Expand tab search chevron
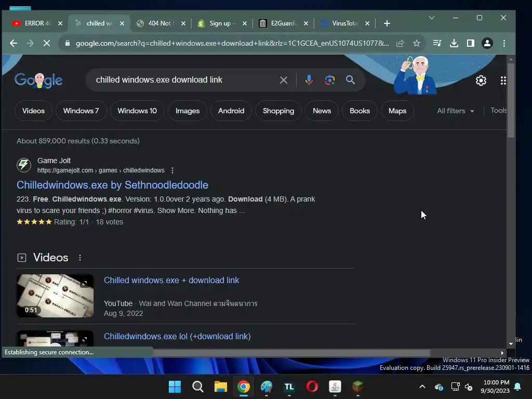 (432, 18)
